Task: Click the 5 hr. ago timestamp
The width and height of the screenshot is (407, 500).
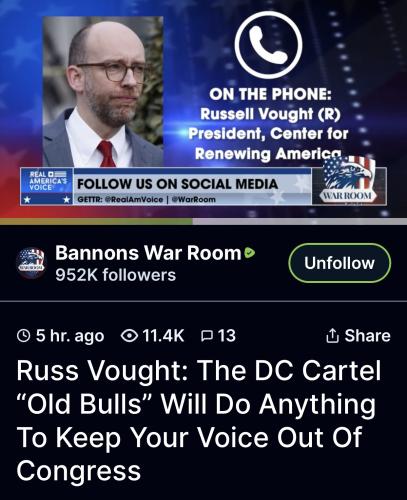Action: pyautogui.click(x=70, y=336)
